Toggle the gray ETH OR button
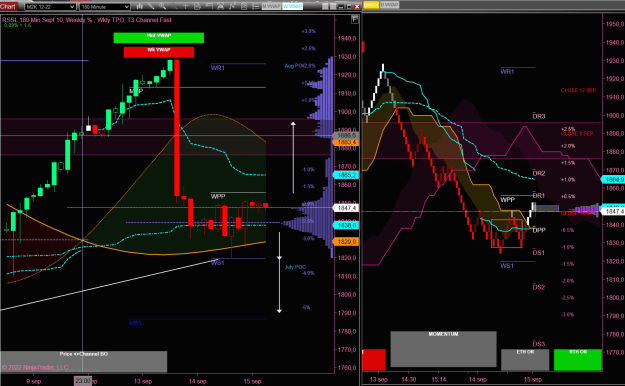 (525, 360)
